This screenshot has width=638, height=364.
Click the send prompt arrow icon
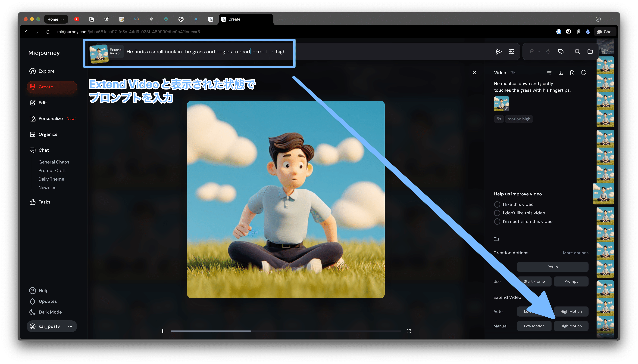pos(498,52)
